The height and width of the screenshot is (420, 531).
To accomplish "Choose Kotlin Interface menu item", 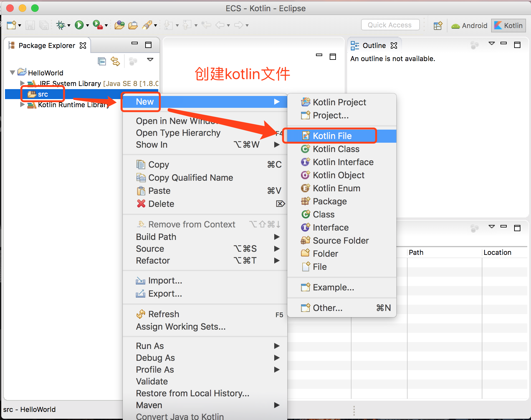I will (x=342, y=162).
